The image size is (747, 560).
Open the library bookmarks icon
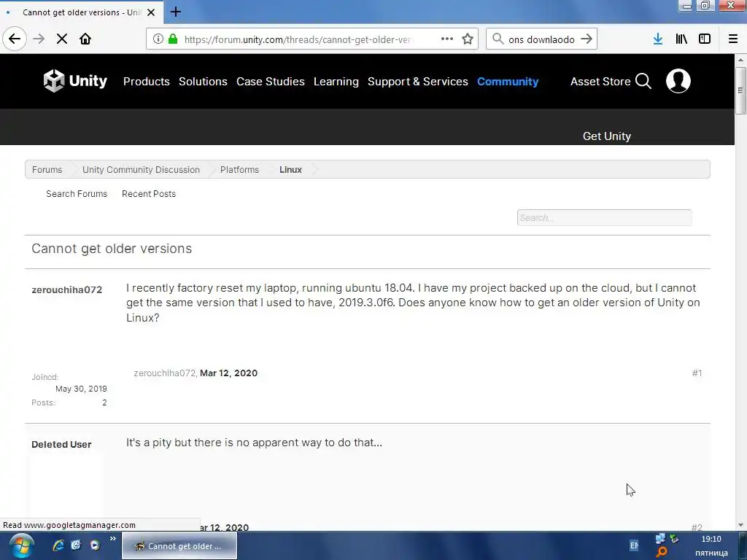tap(681, 39)
